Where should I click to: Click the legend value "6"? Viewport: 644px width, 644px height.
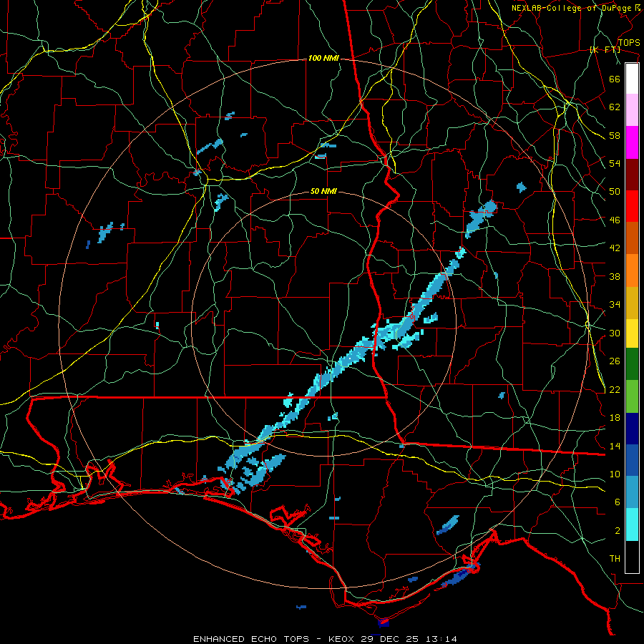[618, 502]
